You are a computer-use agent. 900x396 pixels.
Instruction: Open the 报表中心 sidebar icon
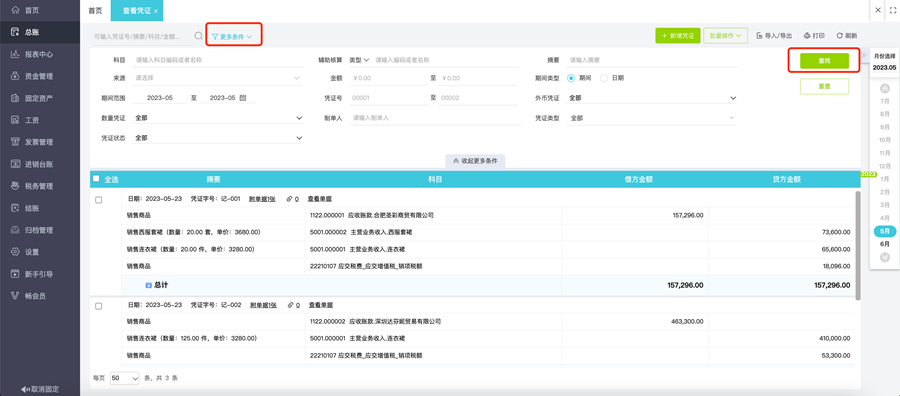pyautogui.click(x=15, y=55)
